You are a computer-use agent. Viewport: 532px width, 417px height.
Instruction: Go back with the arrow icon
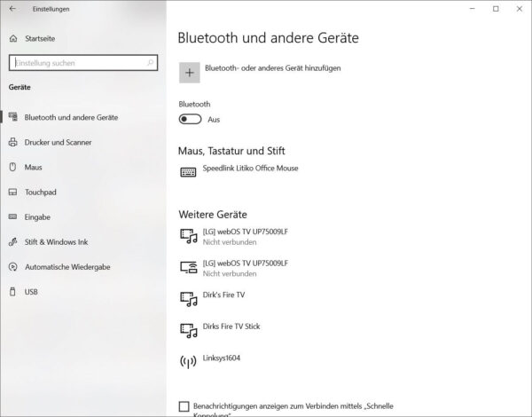(12, 9)
